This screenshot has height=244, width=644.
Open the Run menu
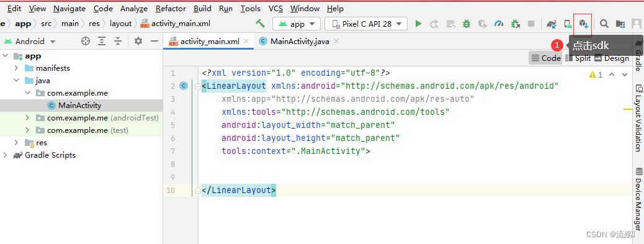click(226, 9)
